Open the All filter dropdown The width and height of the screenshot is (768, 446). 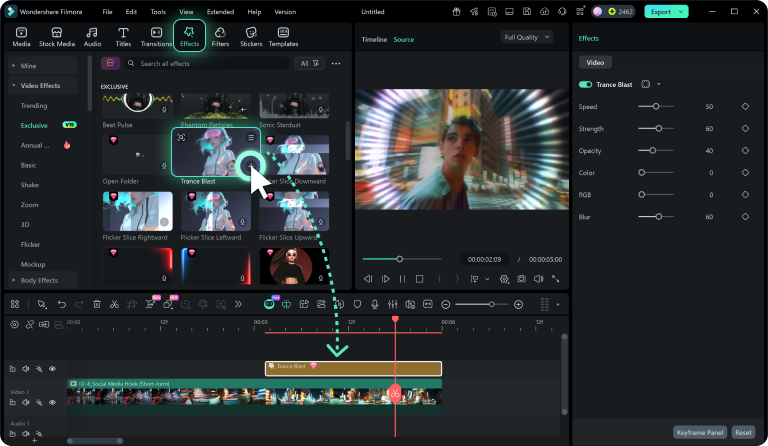pyautogui.click(x=309, y=64)
